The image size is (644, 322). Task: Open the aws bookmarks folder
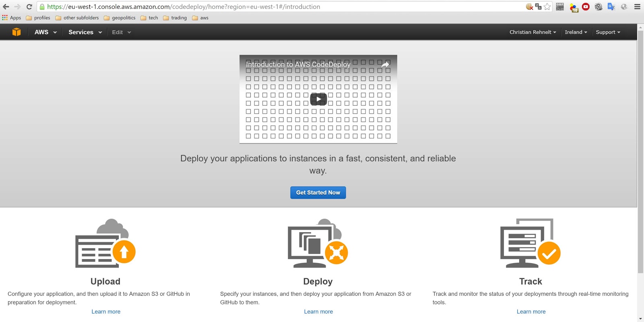[200, 18]
